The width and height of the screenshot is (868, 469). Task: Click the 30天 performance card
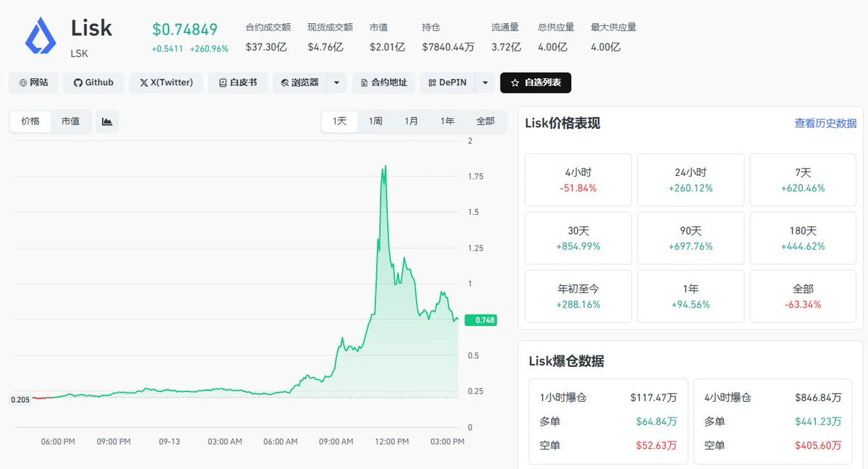click(578, 238)
